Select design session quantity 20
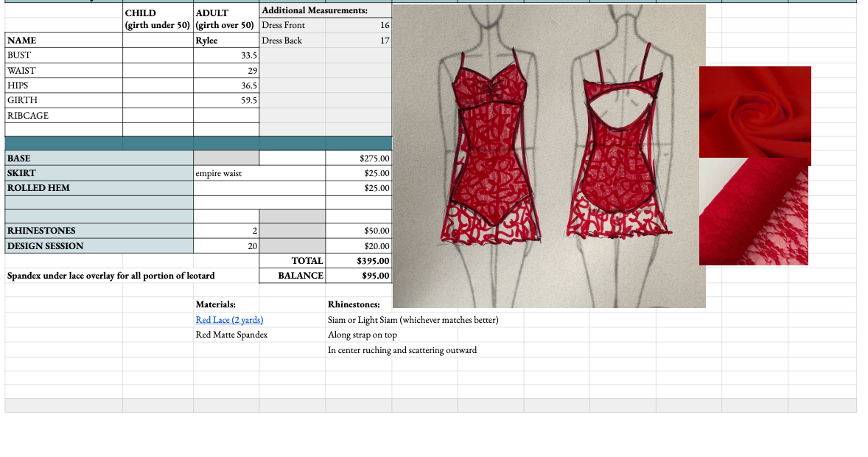The width and height of the screenshot is (868, 457). [226, 246]
